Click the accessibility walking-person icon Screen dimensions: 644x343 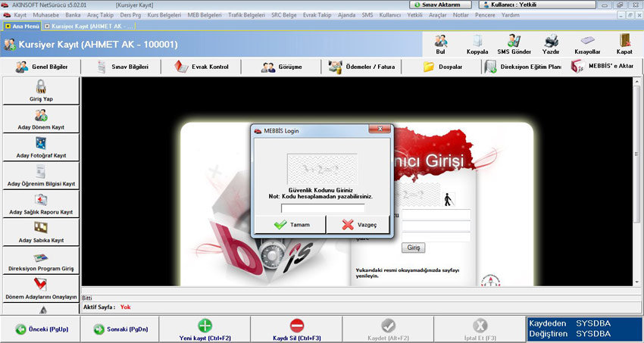click(448, 199)
